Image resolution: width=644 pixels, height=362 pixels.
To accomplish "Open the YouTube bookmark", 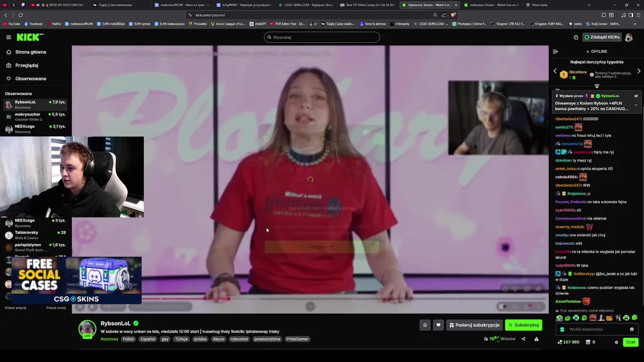I will (x=11, y=24).
